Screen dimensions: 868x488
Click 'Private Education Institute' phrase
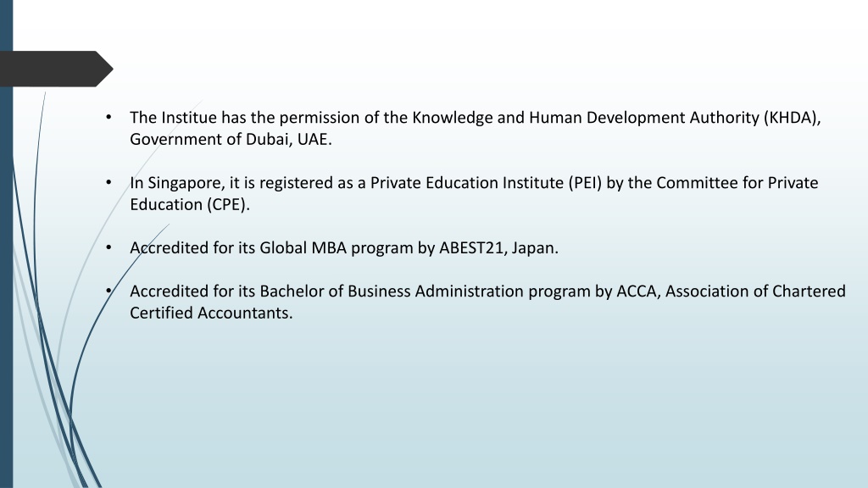[x=467, y=183]
